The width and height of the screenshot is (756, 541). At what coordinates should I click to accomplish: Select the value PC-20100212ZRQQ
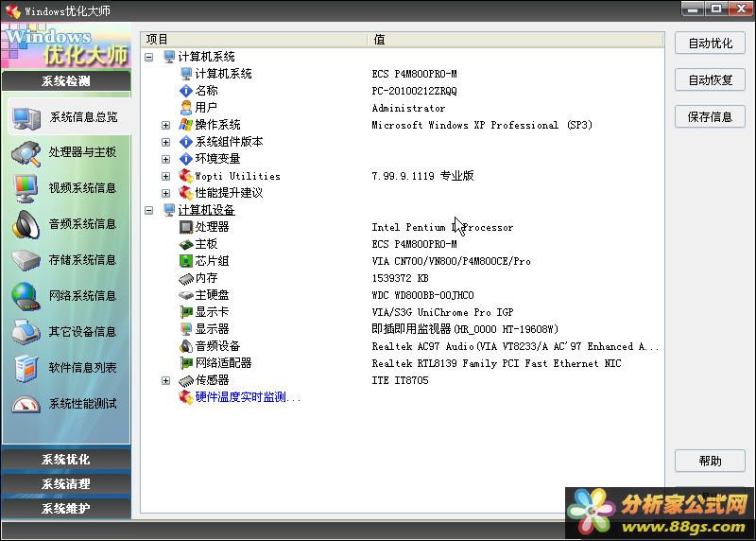[414, 91]
